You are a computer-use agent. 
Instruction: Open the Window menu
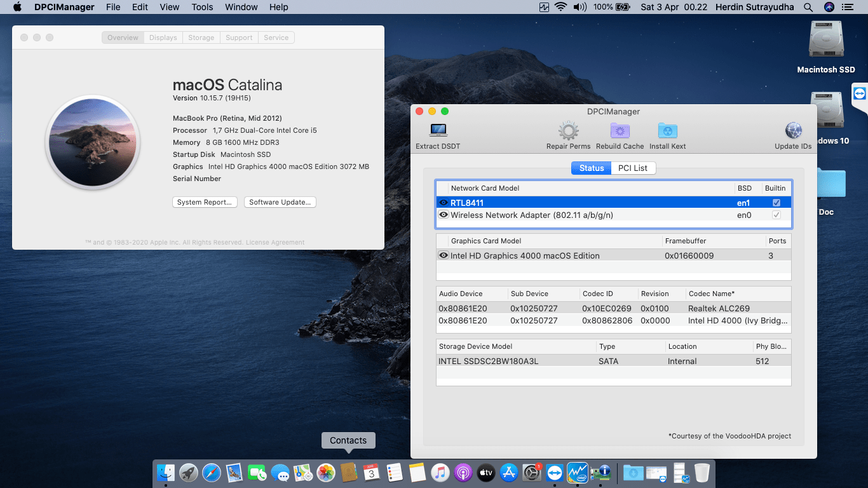click(241, 7)
